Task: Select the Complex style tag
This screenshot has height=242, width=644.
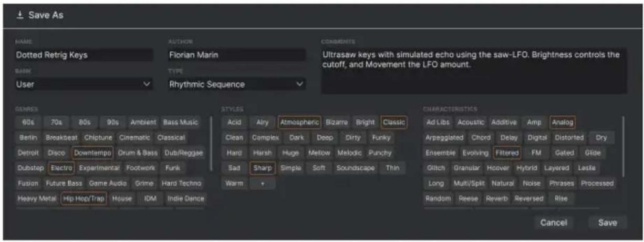Action: (x=265, y=137)
